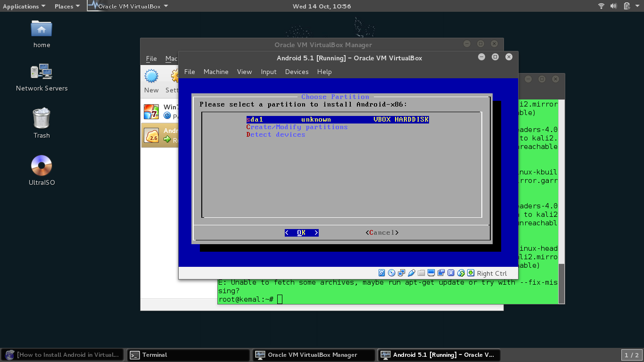Screen dimensions: 644x362
Task: Click the root@kemal prompt line in terminal
Action: [x=250, y=299]
